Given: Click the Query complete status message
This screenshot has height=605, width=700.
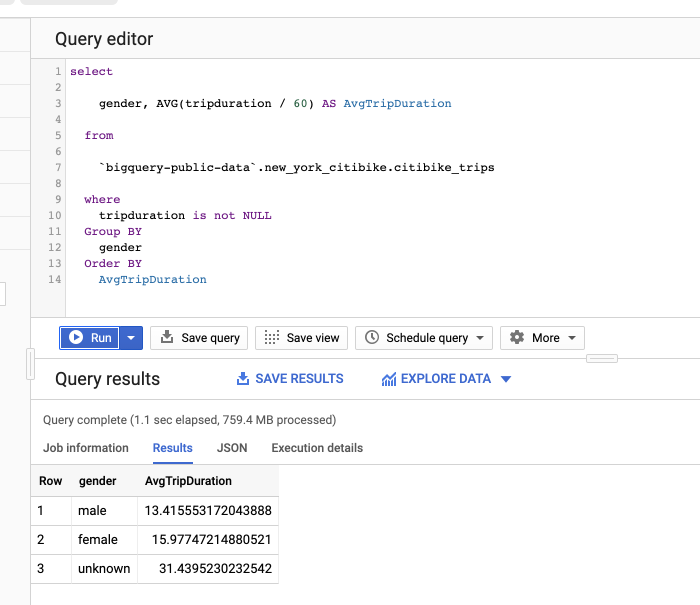Looking at the screenshot, I should [x=189, y=420].
